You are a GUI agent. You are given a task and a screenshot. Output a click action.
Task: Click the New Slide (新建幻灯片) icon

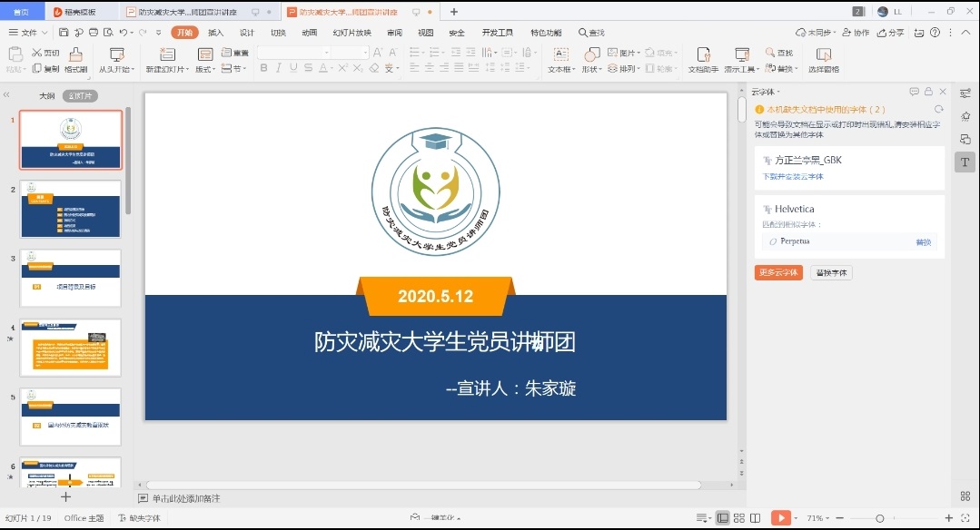pyautogui.click(x=167, y=54)
